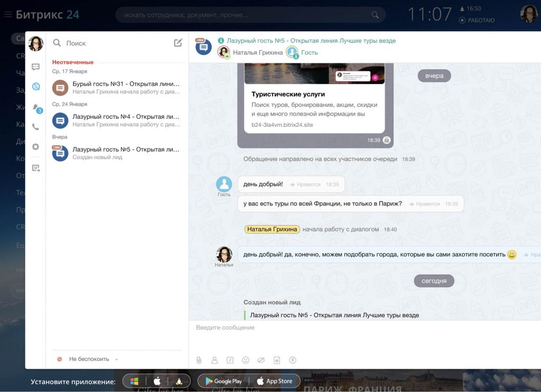Like the день добрый! guest message
The image size is (541, 392).
point(305,184)
